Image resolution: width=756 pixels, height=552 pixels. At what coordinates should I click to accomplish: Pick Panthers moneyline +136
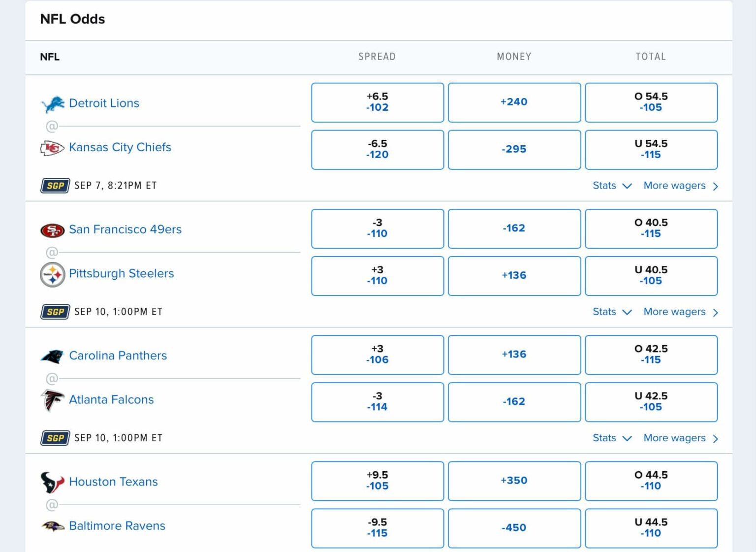514,355
